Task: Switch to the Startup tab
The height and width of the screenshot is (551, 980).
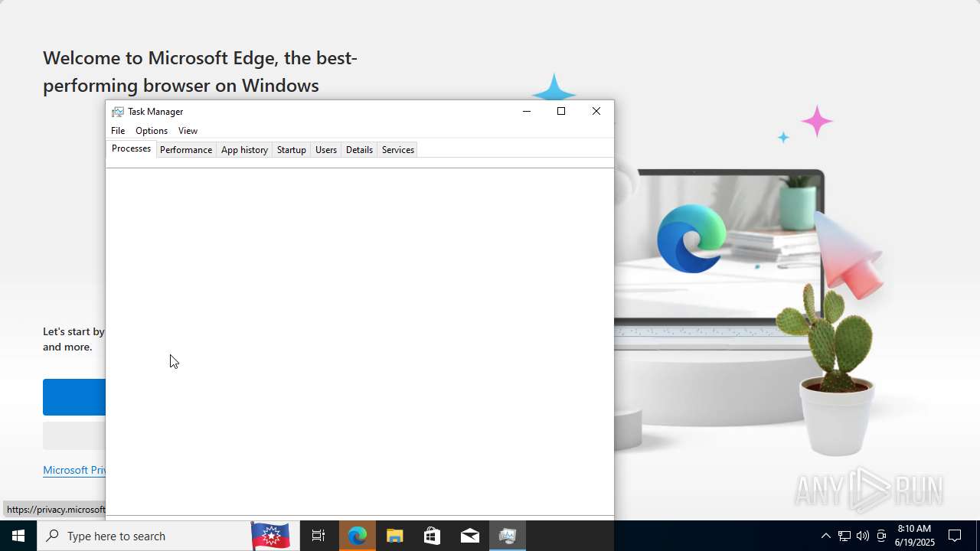Action: coord(292,150)
